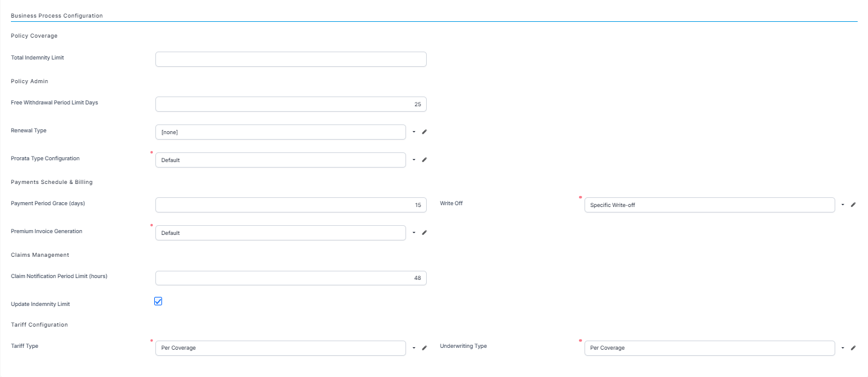Screen dimensions: 868x377
Task: Click the Renewal Type box showing [none]
Action: [x=280, y=132]
